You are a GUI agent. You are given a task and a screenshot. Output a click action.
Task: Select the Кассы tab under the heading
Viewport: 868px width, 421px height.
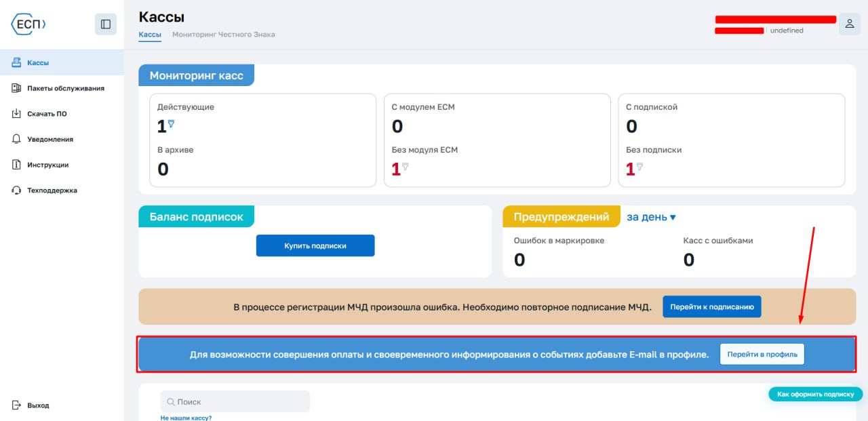[150, 35]
